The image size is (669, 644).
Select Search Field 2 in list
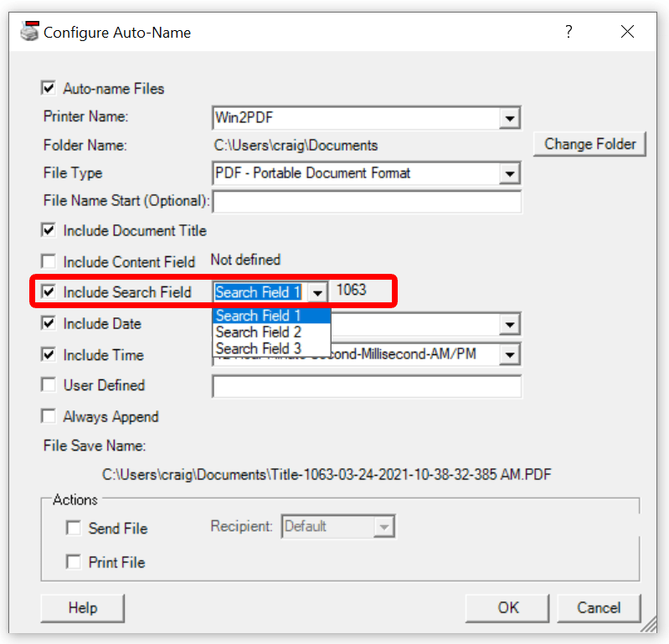[x=272, y=332]
